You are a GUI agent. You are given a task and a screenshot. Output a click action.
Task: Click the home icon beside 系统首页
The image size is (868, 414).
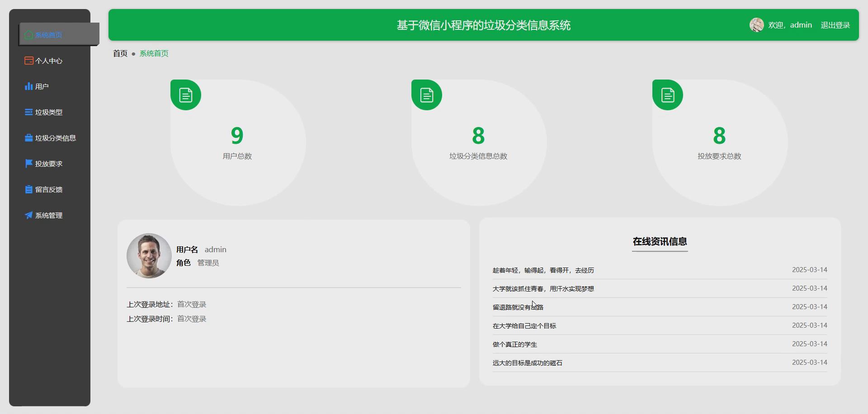pos(28,35)
